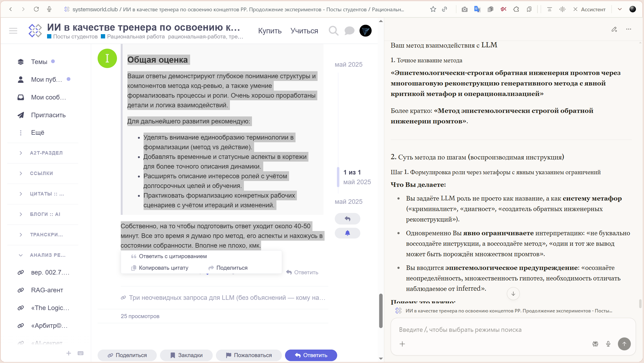644x363 pixels.
Task: Click the browser forward arrow
Action: [23, 9]
